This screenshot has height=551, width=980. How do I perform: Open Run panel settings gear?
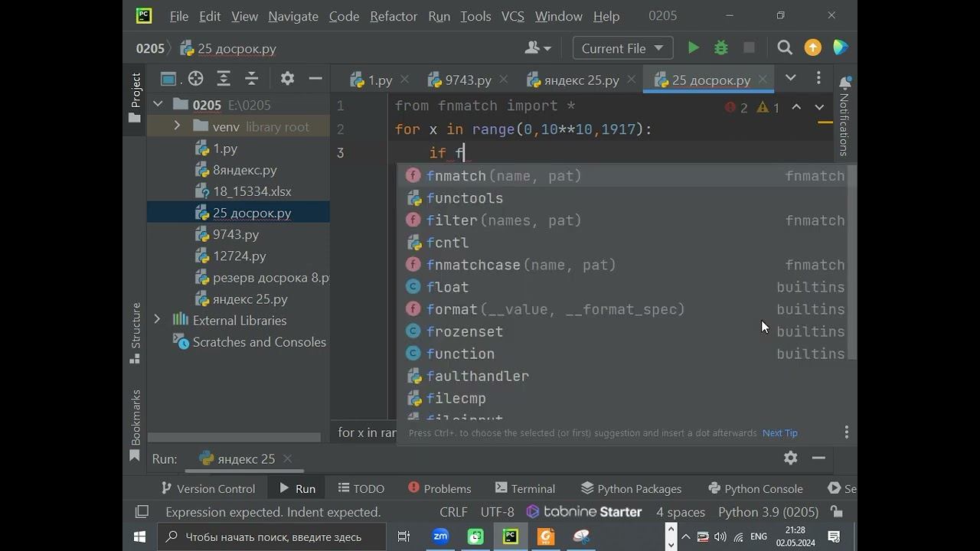(791, 458)
